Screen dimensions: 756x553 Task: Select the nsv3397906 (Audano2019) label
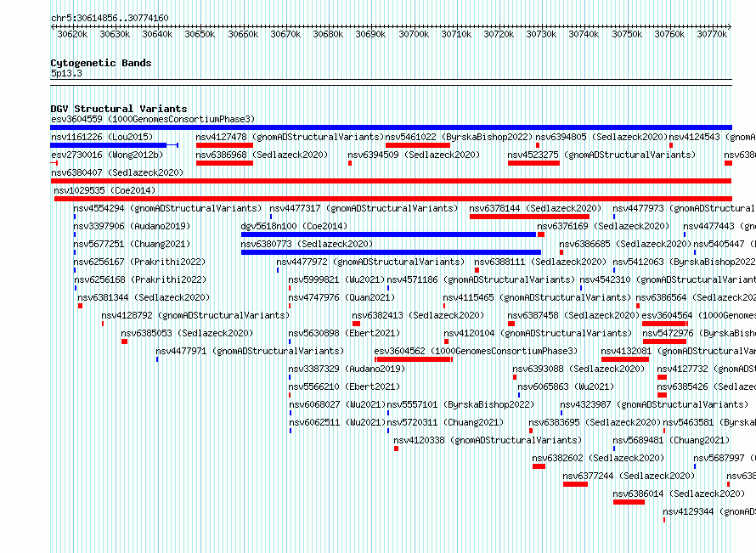pyautogui.click(x=132, y=226)
